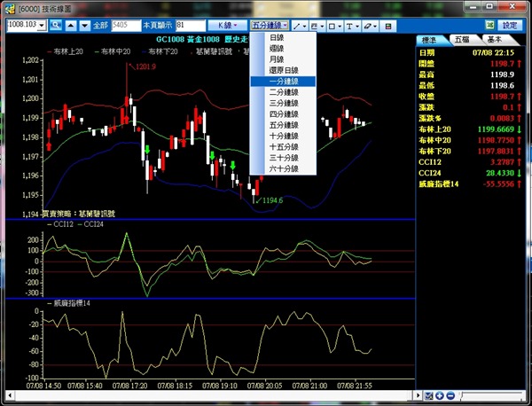Click the checkmark chart icon at bottom

429,395
